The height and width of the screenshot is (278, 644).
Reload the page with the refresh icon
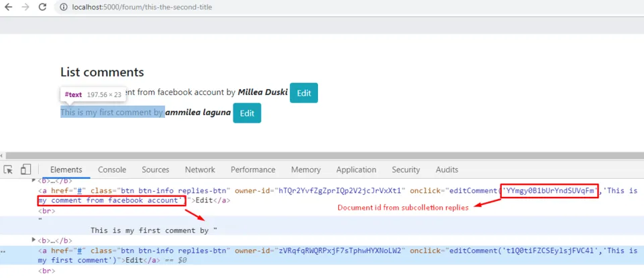(42, 7)
